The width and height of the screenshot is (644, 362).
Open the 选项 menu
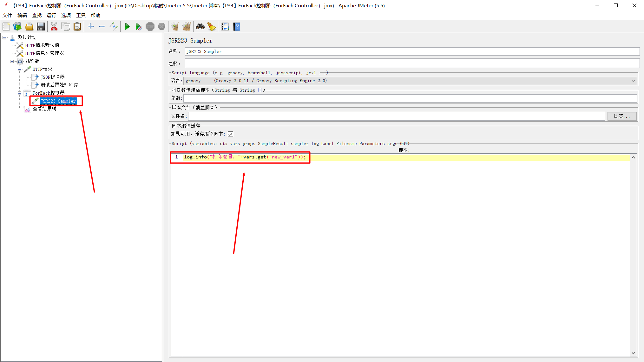pos(66,15)
